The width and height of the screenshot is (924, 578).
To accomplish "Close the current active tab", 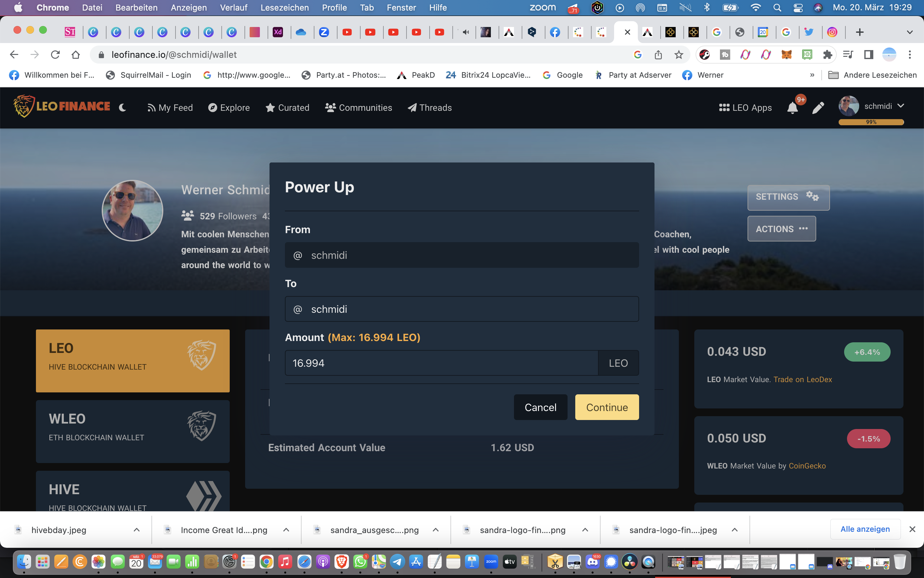I will [x=627, y=32].
